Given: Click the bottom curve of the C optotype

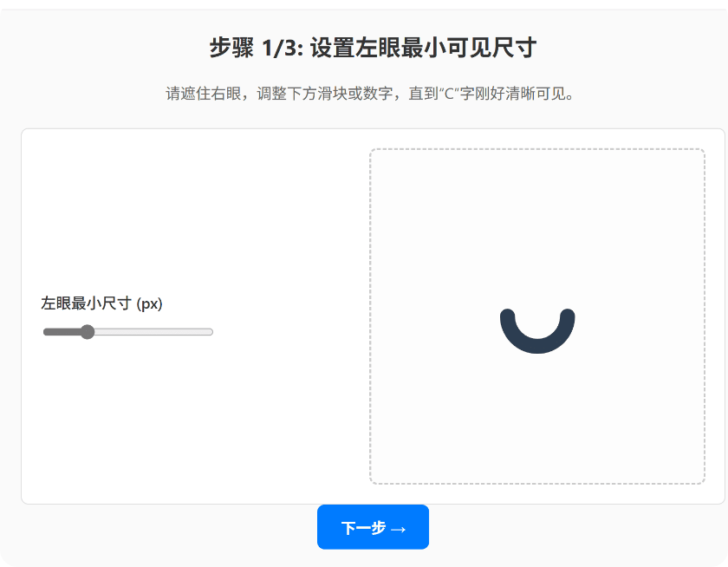Looking at the screenshot, I should click(x=537, y=347).
